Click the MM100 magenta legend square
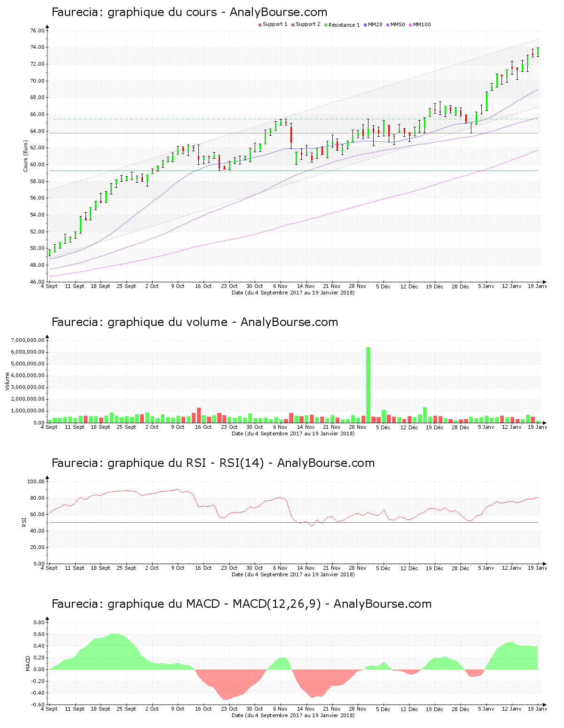564x728 pixels. pyautogui.click(x=410, y=25)
